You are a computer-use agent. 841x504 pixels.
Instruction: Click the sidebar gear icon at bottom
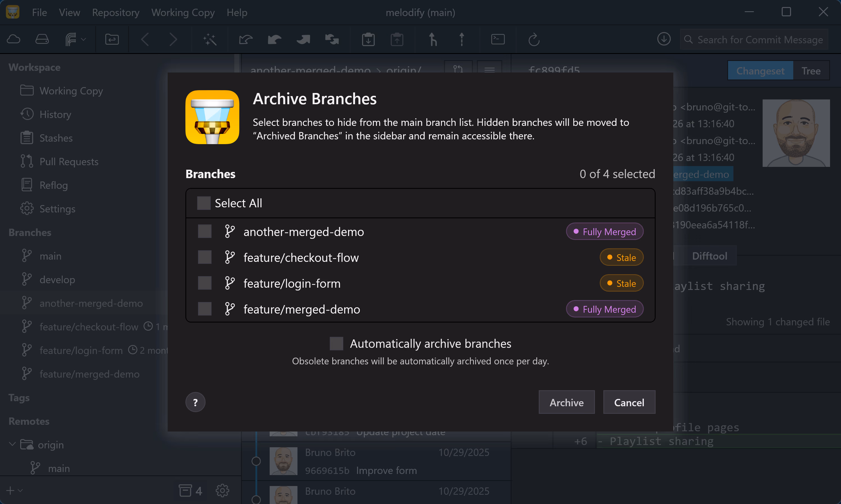[222, 491]
